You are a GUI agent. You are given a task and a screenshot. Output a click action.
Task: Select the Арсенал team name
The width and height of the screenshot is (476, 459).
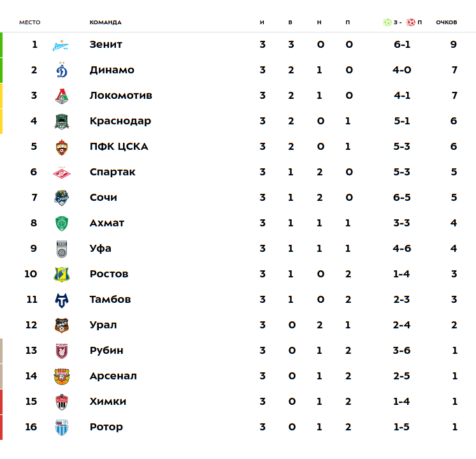[x=113, y=376]
